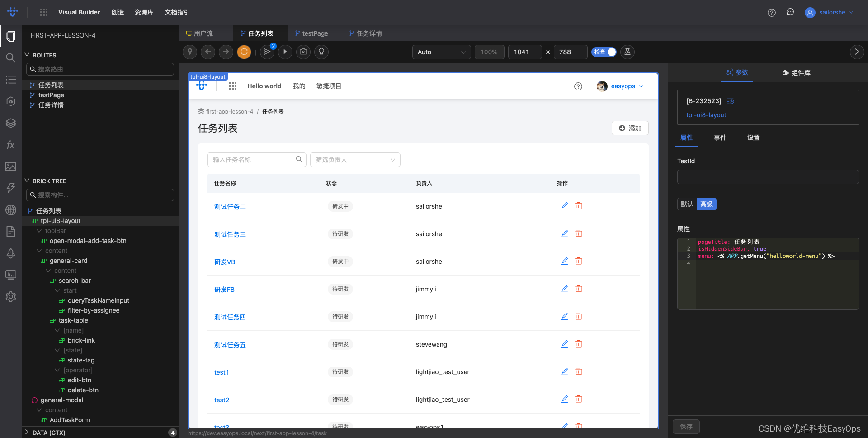
Task: Edit the test1 row with pencil icon
Action: 564,371
